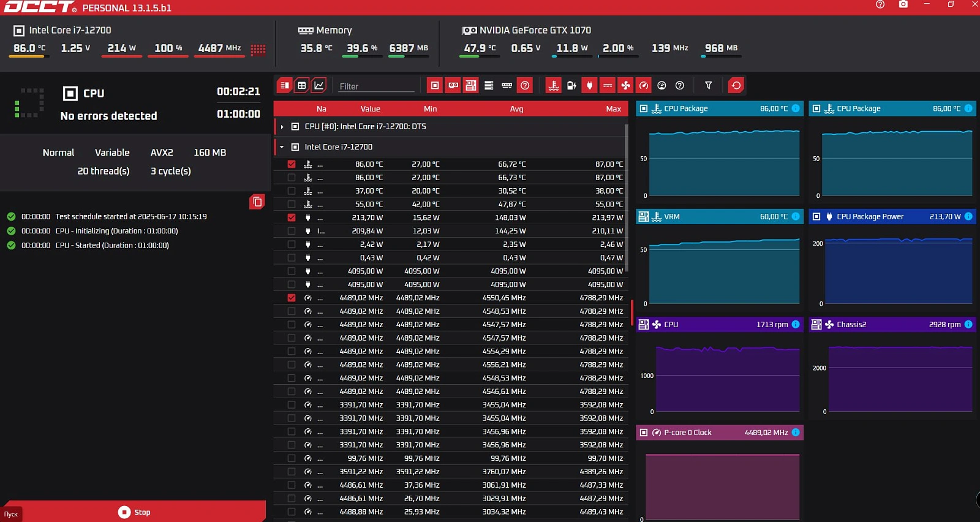This screenshot has width=980, height=522.
Task: Check the 37,00 °C sensor row
Action: coord(292,191)
